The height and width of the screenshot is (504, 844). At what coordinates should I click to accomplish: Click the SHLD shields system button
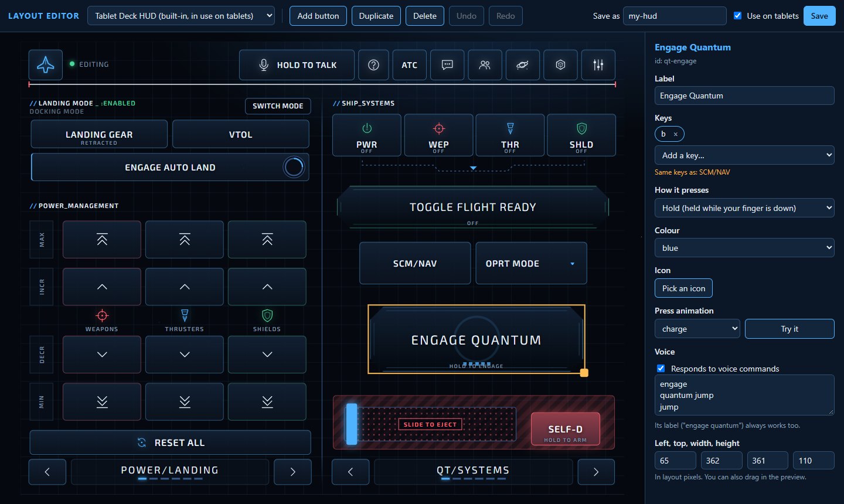tap(581, 135)
